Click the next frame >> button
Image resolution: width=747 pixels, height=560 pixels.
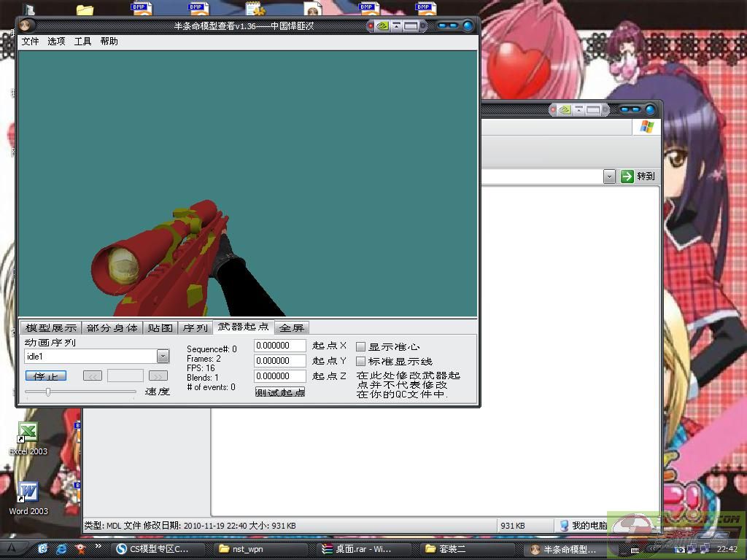(x=158, y=376)
